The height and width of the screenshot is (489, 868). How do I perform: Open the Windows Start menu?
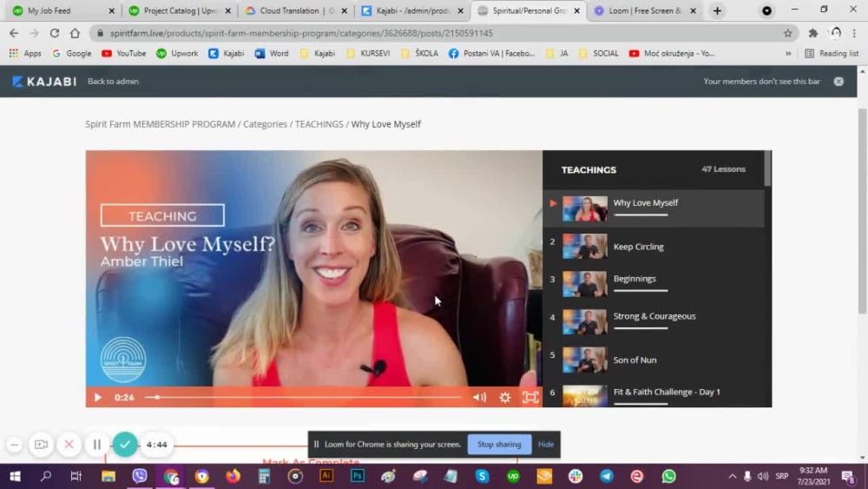click(x=15, y=476)
